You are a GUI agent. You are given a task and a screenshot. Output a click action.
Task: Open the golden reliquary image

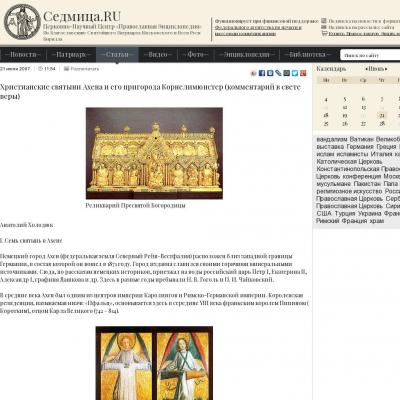[x=154, y=153]
